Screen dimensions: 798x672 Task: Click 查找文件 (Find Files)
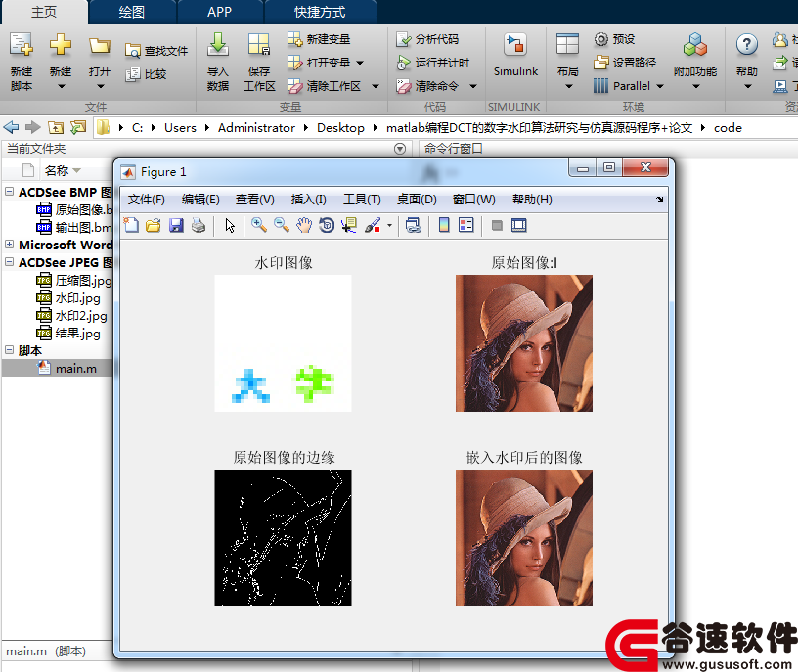click(156, 51)
